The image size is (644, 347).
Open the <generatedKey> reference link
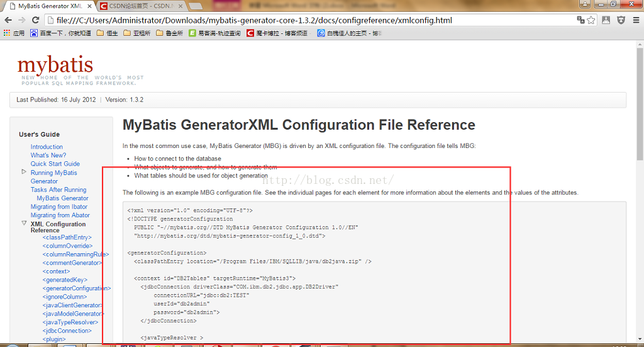65,280
